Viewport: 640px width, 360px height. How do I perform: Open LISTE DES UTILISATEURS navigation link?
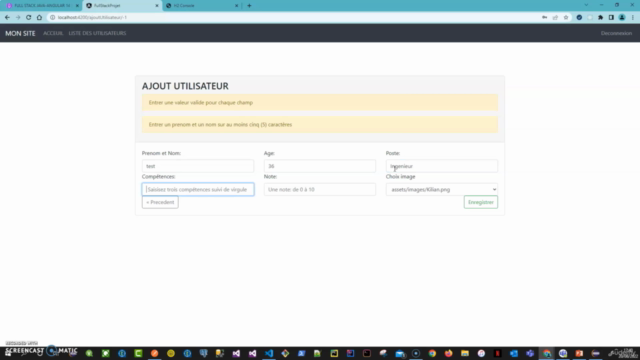click(x=97, y=33)
